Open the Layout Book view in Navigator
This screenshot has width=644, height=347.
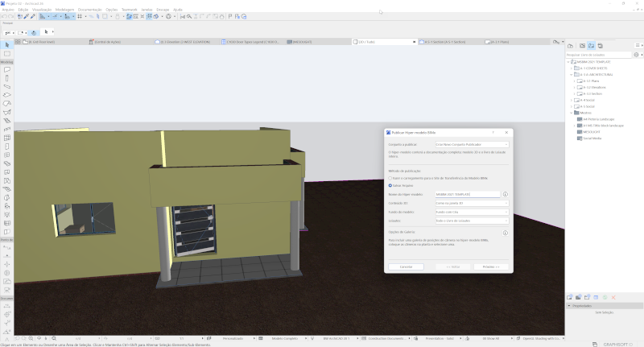tap(591, 46)
